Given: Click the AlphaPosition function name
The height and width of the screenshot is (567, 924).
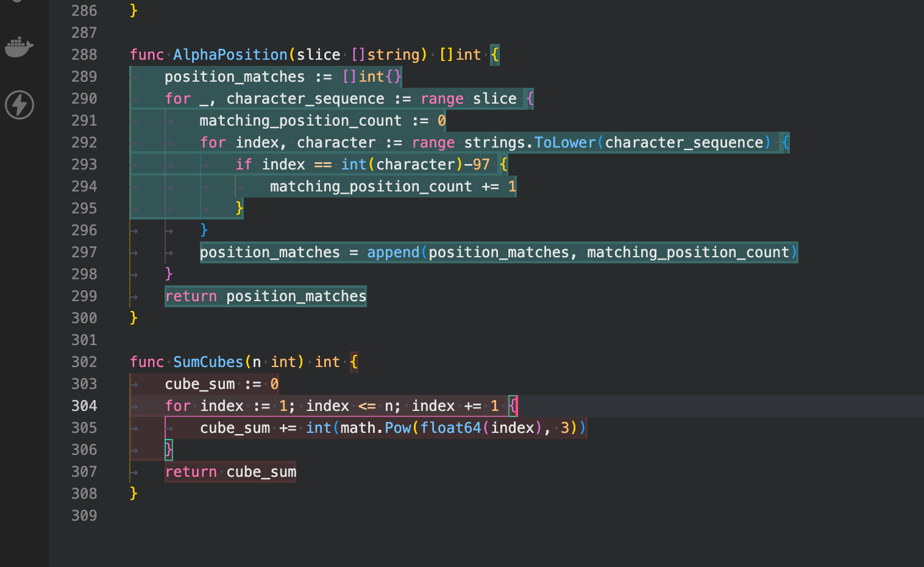Looking at the screenshot, I should (230, 55).
